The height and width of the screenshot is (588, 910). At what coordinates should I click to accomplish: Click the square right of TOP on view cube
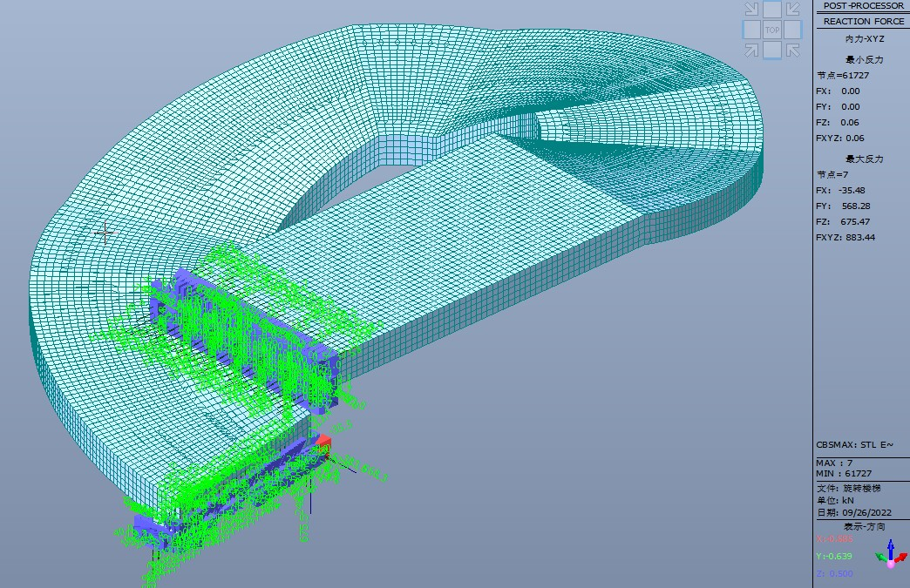pos(792,30)
